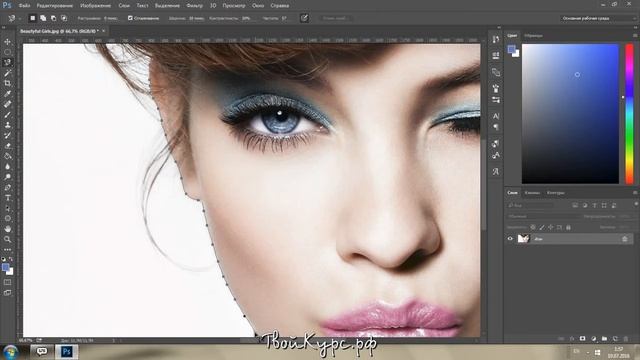Select the Eraser tool

pos(7,146)
